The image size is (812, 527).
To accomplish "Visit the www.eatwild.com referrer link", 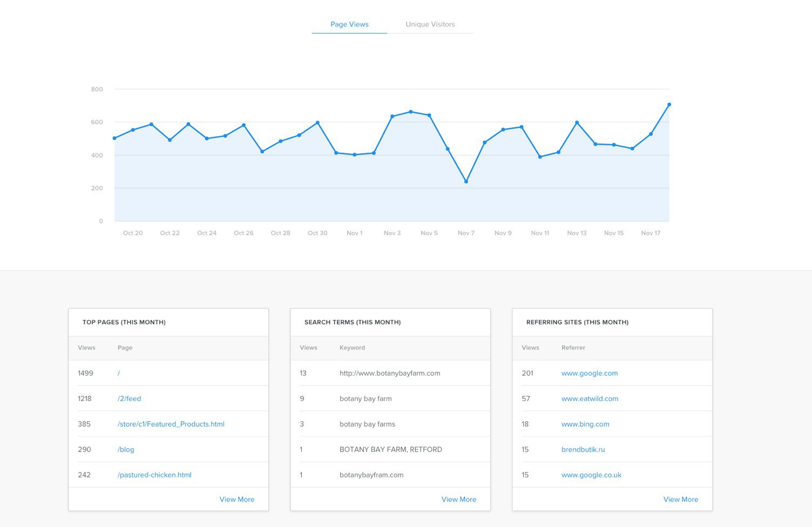I will [x=590, y=398].
